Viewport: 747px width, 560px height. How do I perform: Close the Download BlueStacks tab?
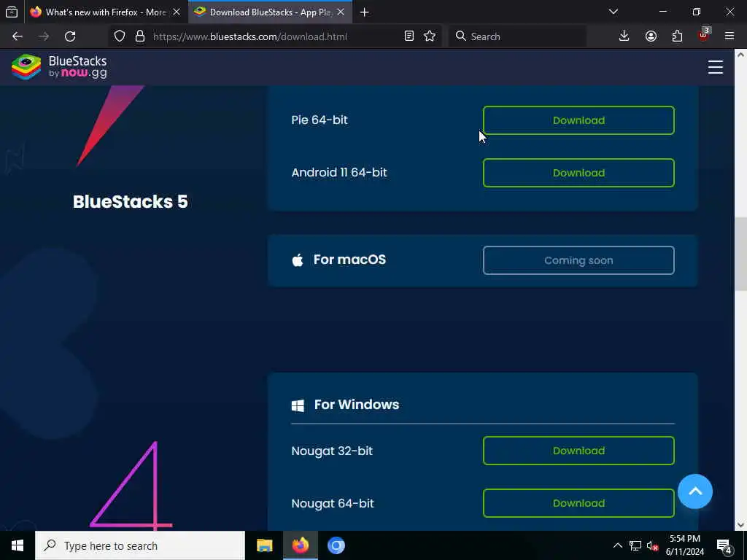click(x=341, y=12)
